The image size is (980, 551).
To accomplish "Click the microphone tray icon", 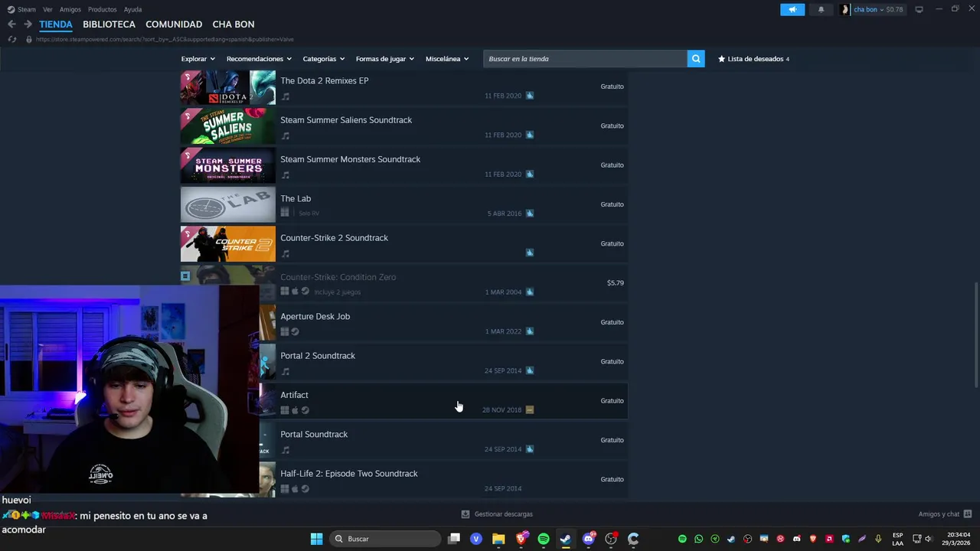I will (x=878, y=539).
